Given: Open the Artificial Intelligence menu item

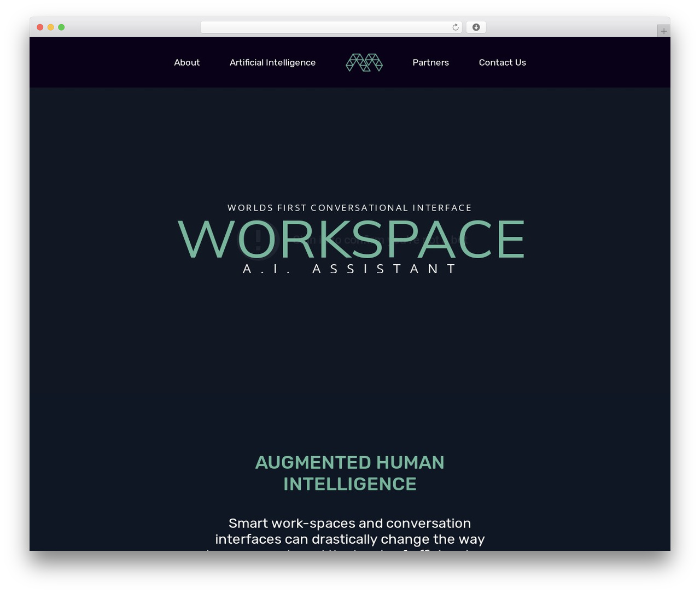Looking at the screenshot, I should (272, 62).
